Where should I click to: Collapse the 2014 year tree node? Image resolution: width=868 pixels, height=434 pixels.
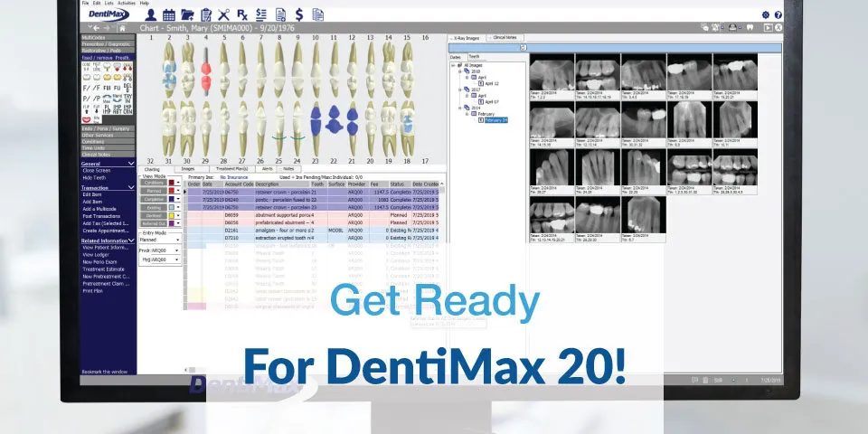pos(460,108)
